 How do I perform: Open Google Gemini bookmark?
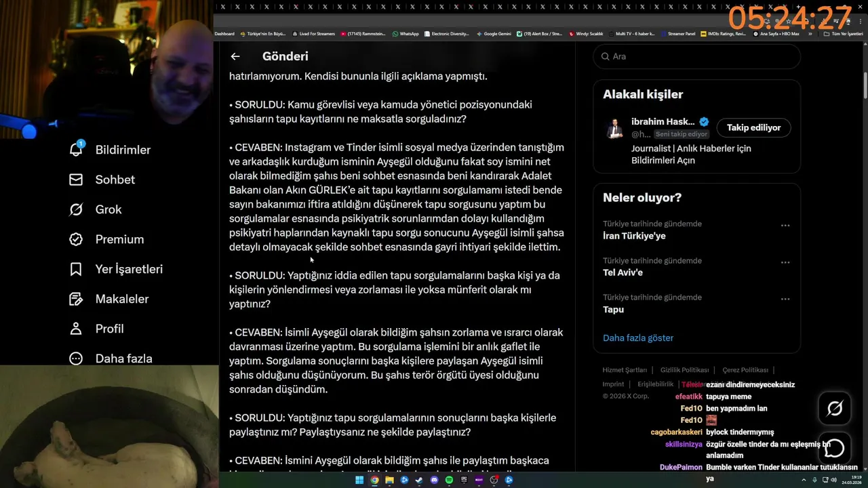click(x=494, y=33)
